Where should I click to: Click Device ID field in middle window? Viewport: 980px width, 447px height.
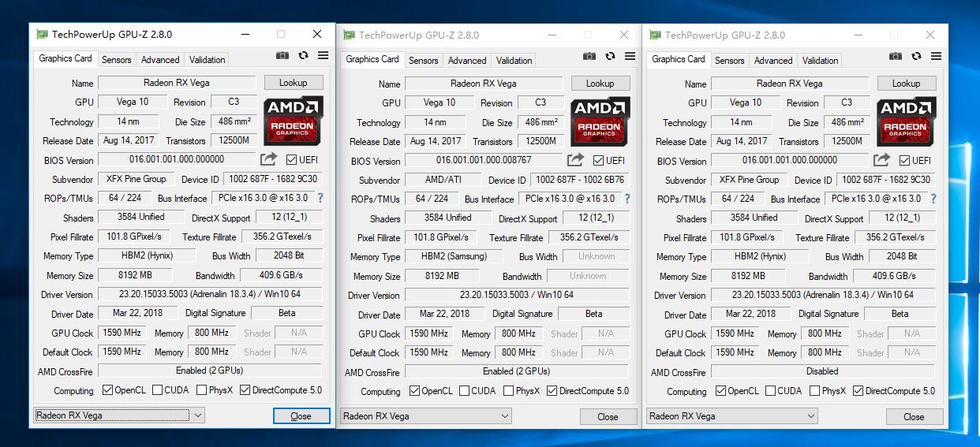point(580,180)
